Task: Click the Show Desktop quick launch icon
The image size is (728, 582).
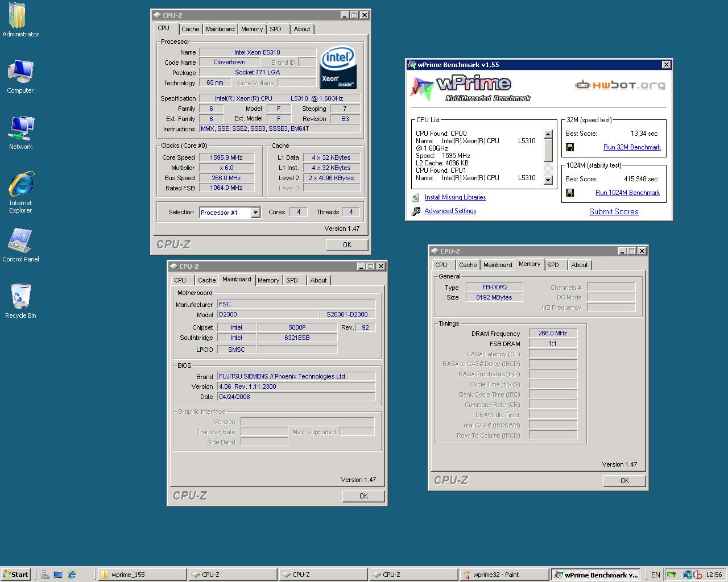Action: click(58, 575)
